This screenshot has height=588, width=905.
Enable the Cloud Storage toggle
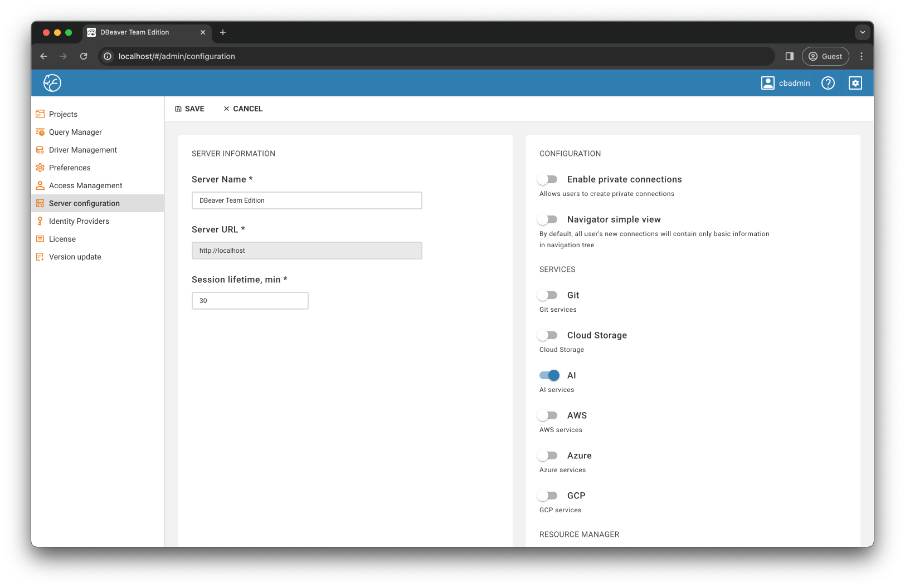(x=548, y=335)
